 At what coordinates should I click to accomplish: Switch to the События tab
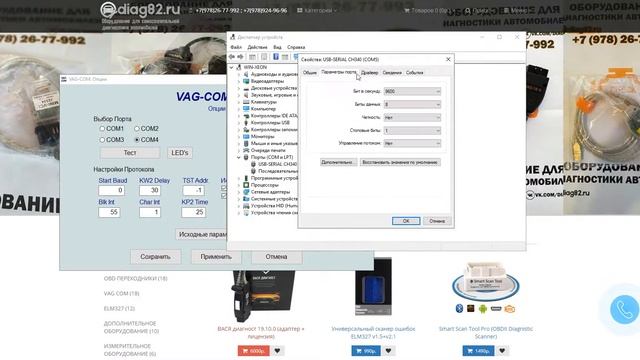[x=414, y=73]
